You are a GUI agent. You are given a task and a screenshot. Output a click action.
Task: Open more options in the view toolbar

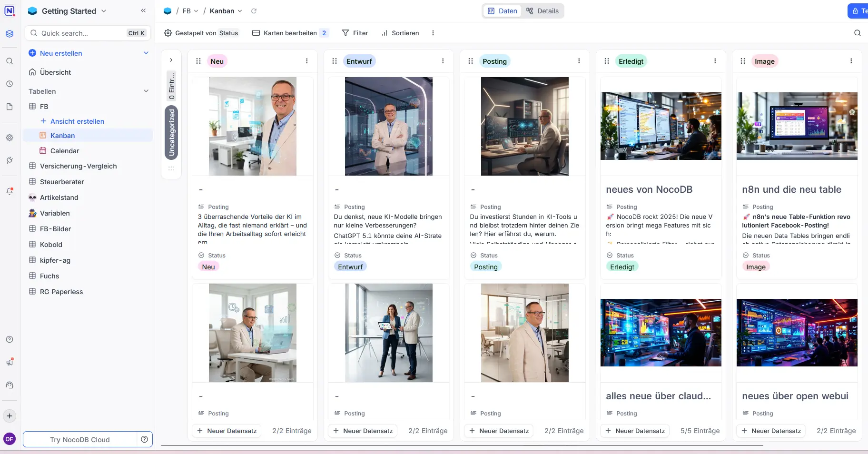433,33
